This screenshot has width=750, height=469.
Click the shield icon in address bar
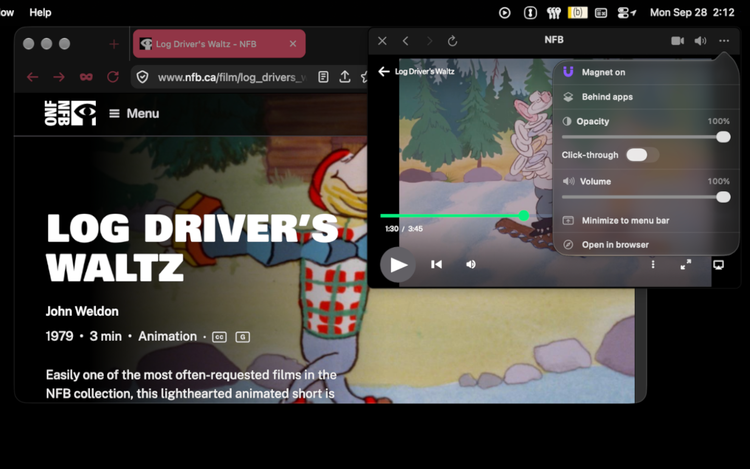(143, 77)
